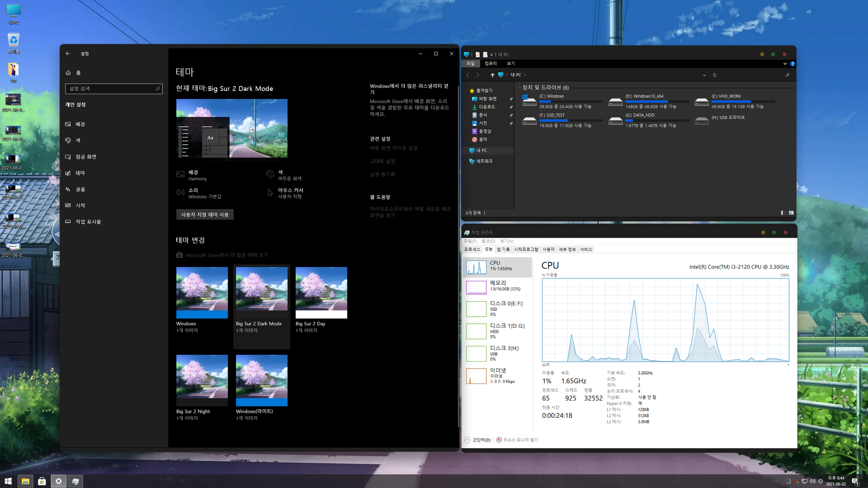Switch Explorer to details view icon

coord(784,213)
